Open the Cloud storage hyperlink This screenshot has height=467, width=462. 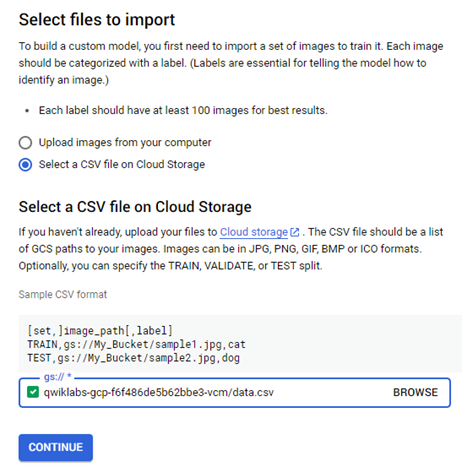254,232
